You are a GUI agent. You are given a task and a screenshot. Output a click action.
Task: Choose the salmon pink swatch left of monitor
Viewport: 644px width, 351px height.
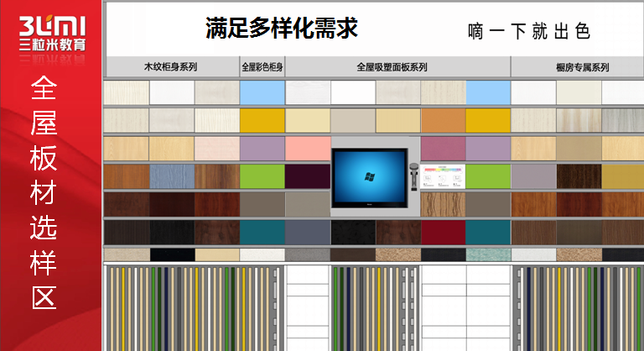coord(308,149)
